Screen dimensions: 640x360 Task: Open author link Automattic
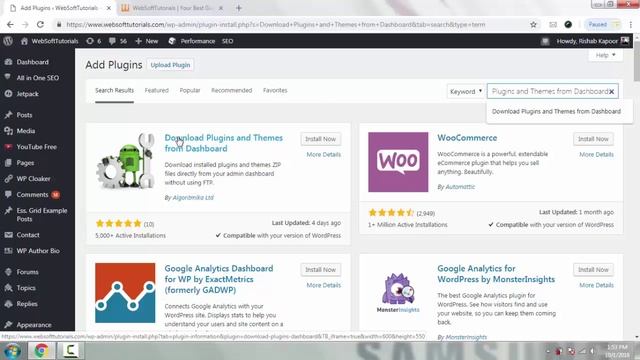point(460,187)
